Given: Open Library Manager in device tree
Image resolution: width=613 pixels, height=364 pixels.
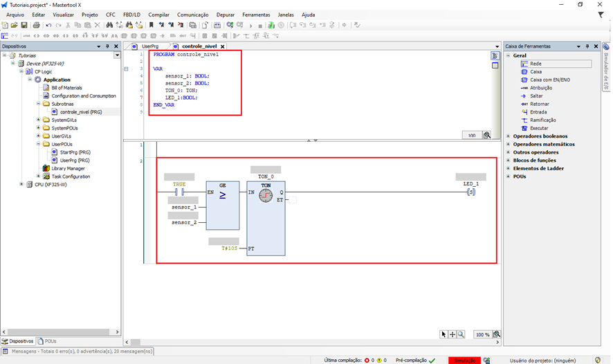Looking at the screenshot, I should coord(68,168).
